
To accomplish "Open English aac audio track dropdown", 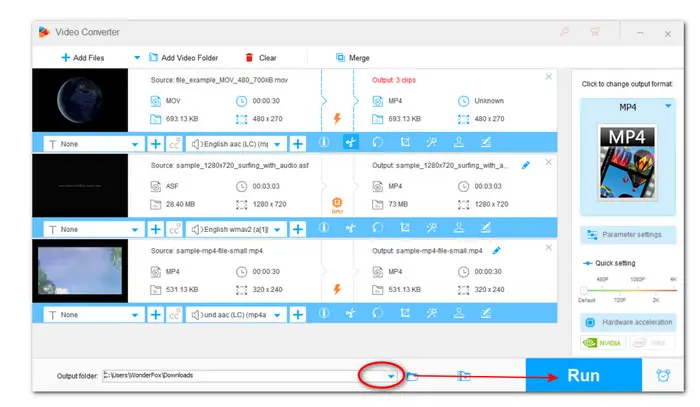I will pos(236,144).
